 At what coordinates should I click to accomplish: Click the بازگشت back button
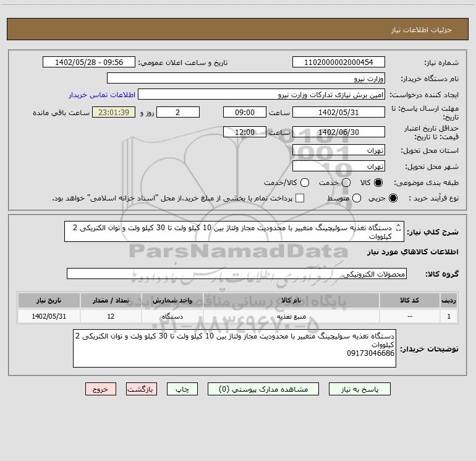click(142, 389)
